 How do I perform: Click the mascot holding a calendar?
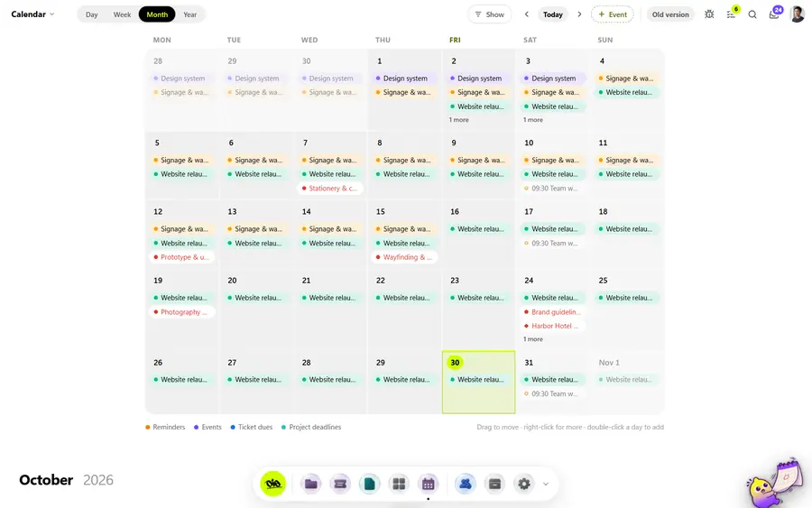pyautogui.click(x=775, y=484)
